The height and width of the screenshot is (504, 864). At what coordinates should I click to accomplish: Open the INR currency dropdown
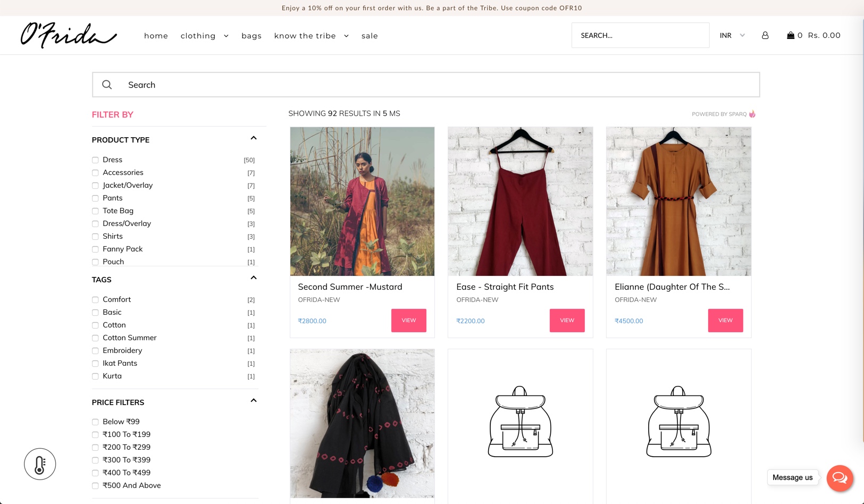[x=732, y=35]
